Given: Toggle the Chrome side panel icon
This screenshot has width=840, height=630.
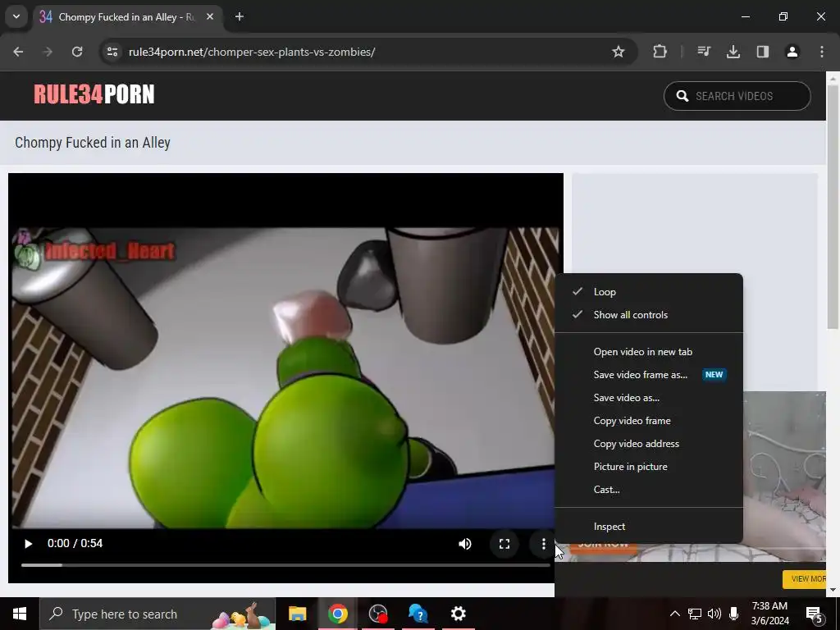Looking at the screenshot, I should pos(763,52).
